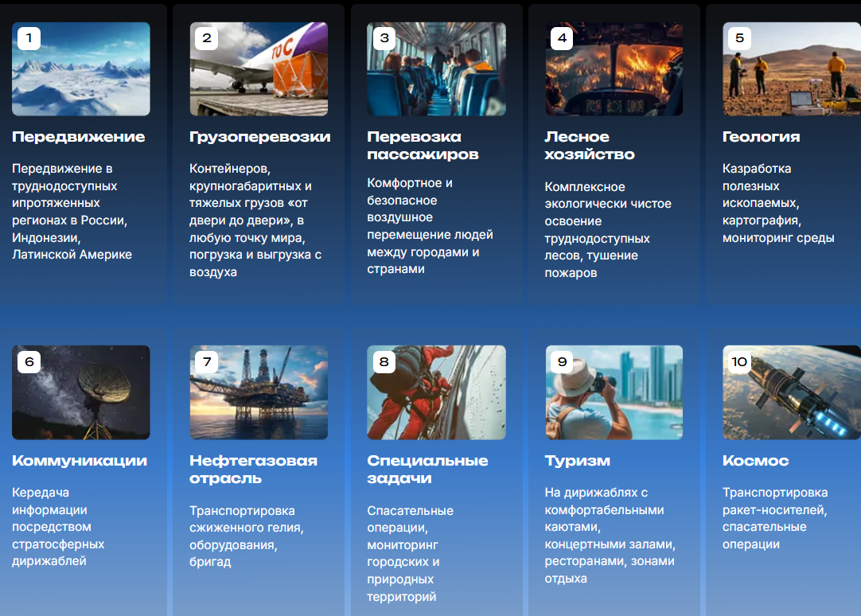The width and height of the screenshot is (861, 616).
Task: Open the snowy mountains image on card 1
Action: tap(80, 69)
